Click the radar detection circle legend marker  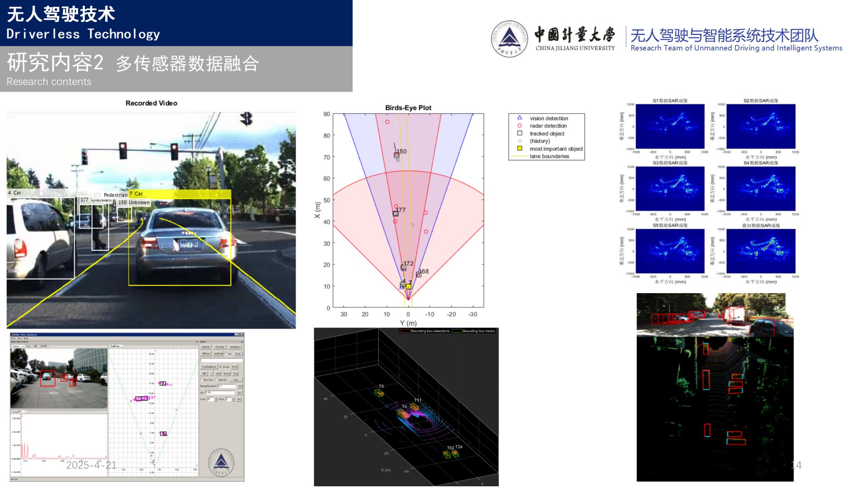point(519,126)
